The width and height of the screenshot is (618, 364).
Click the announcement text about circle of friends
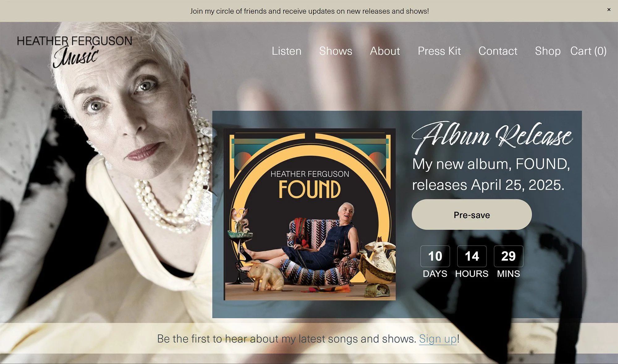(309, 11)
